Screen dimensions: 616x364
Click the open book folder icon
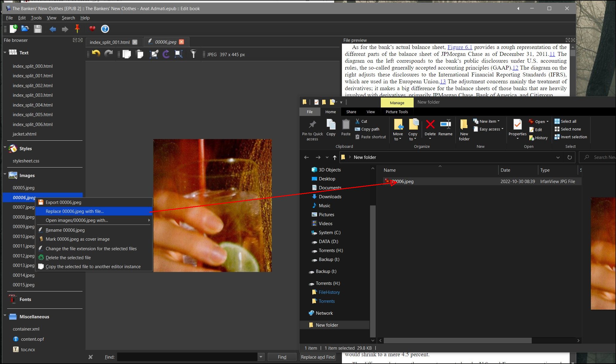25,29
